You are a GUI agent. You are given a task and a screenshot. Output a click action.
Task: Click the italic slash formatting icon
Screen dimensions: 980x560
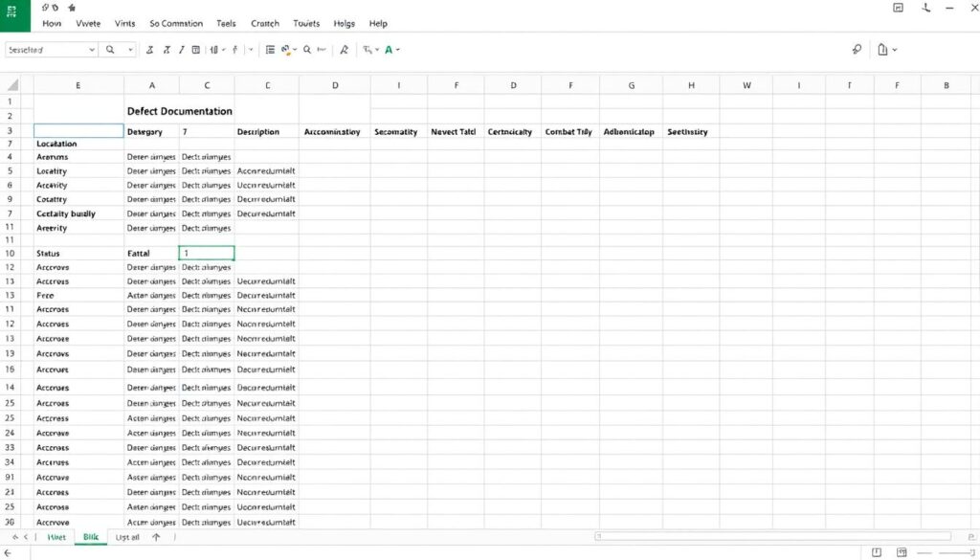[181, 50]
